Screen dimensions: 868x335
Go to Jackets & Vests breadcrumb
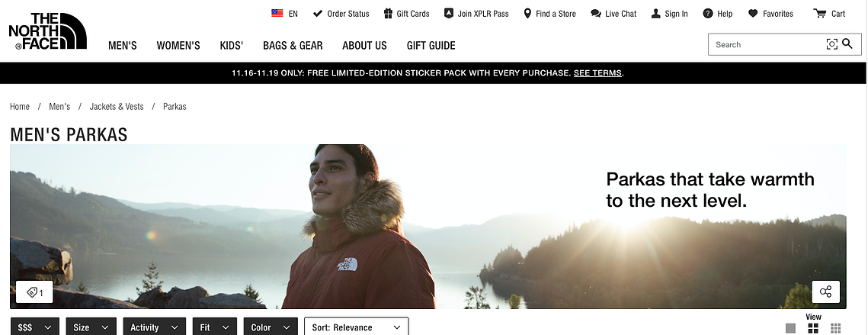pyautogui.click(x=117, y=107)
